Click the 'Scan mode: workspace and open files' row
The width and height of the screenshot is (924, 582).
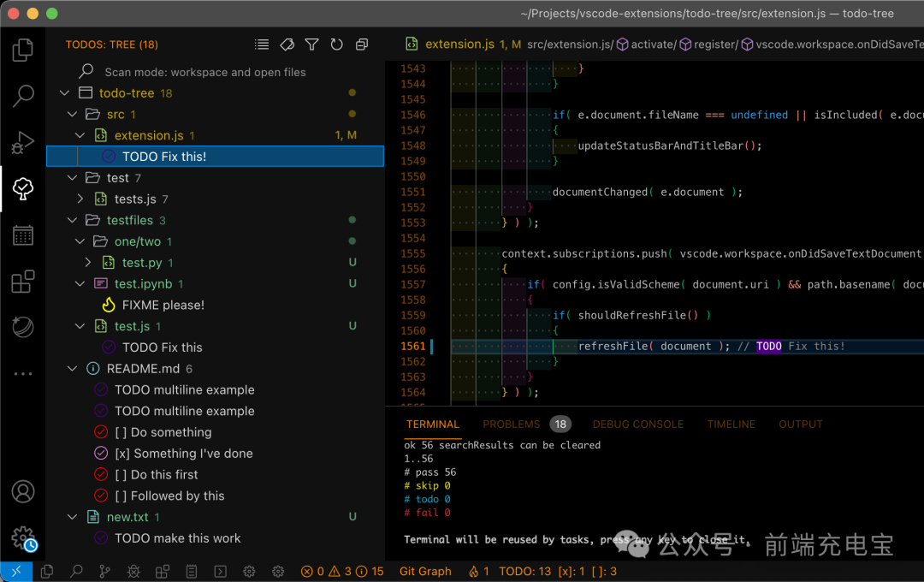204,72
